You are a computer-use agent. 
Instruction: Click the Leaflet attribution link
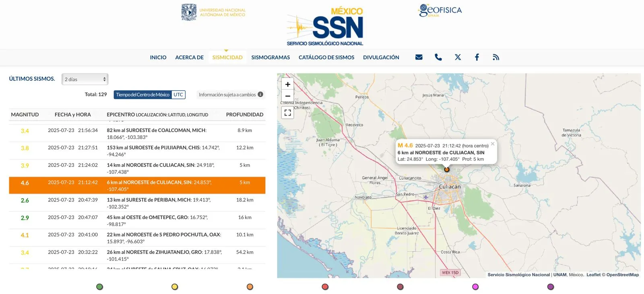point(593,275)
